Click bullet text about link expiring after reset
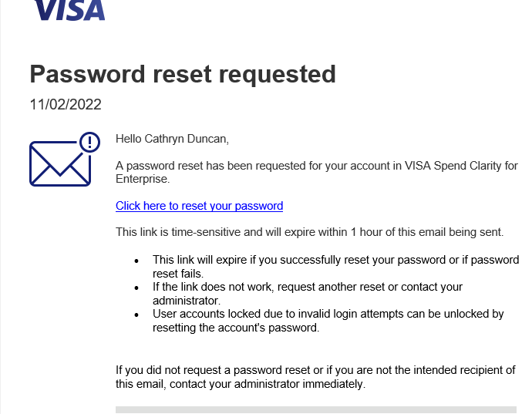Viewport: 532px width, 414px height. point(335,267)
